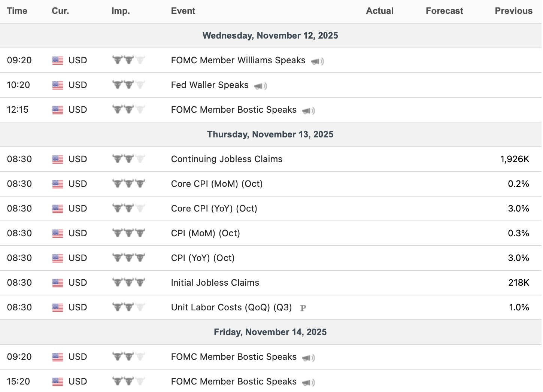Click the "Previous" column header

(513, 11)
